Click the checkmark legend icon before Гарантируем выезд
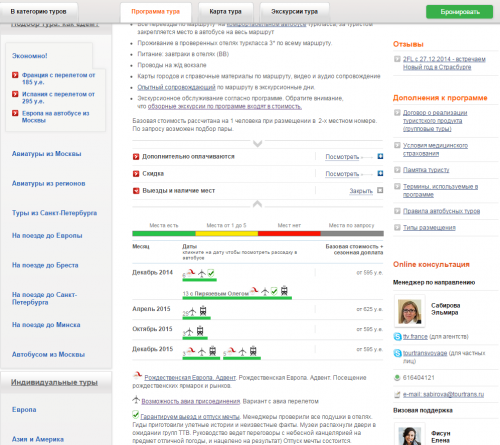500x445 pixels. point(136,414)
